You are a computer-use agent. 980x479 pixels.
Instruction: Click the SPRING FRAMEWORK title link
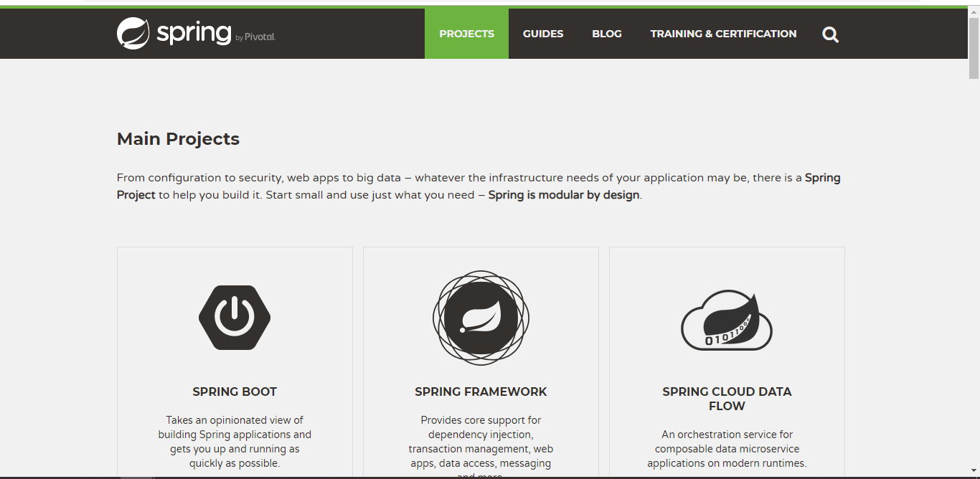click(x=481, y=392)
